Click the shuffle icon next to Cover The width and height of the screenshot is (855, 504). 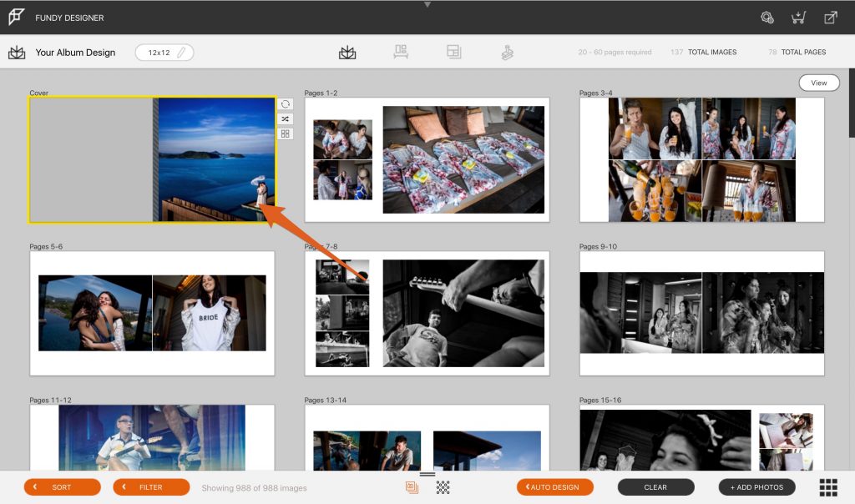[286, 119]
